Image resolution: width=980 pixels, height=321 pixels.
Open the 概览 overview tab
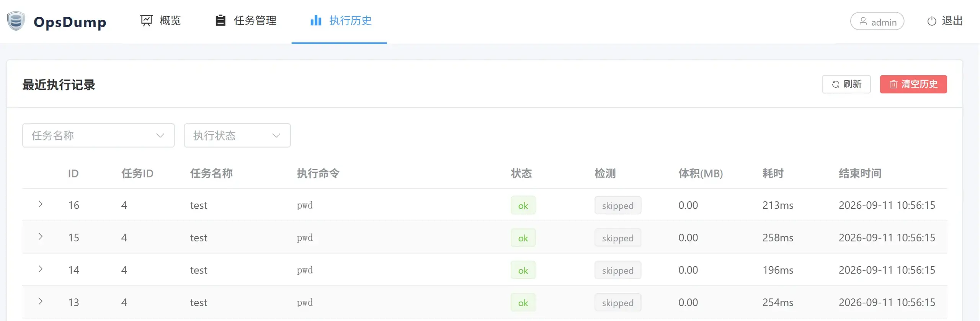pyautogui.click(x=161, y=21)
